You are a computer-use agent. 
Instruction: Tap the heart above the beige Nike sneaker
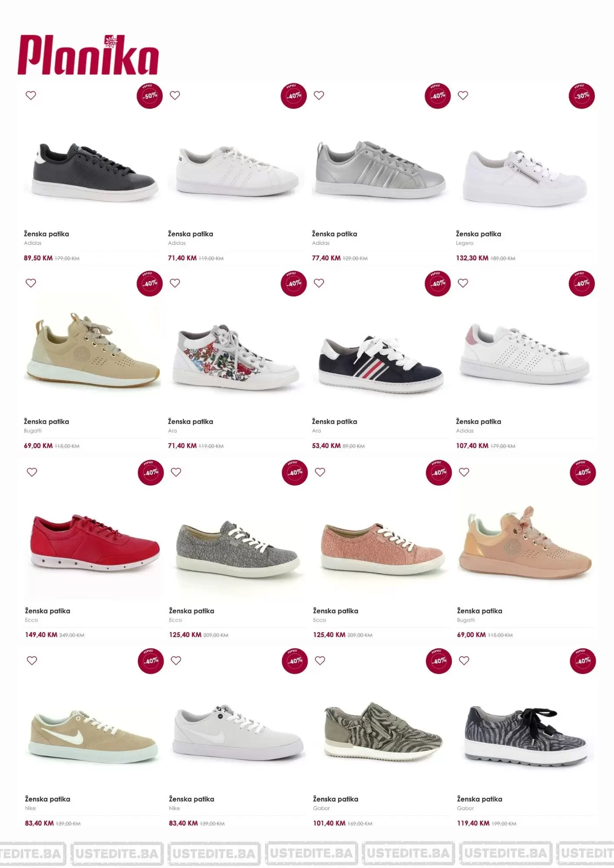click(32, 661)
